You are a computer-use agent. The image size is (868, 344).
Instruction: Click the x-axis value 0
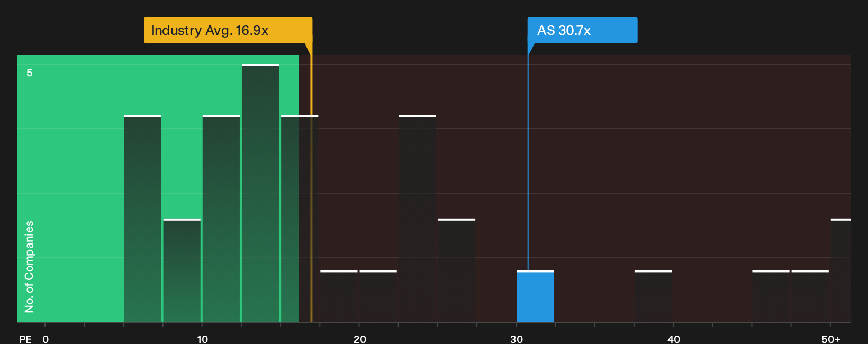46,339
